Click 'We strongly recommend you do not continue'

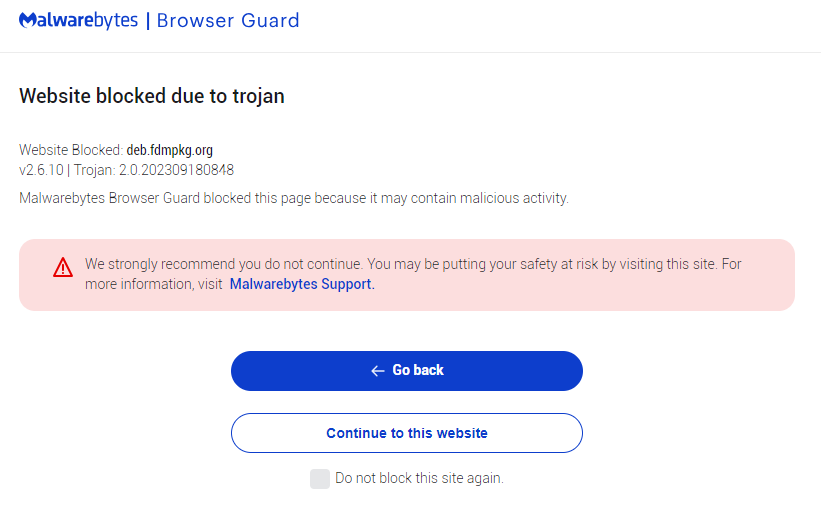223,265
